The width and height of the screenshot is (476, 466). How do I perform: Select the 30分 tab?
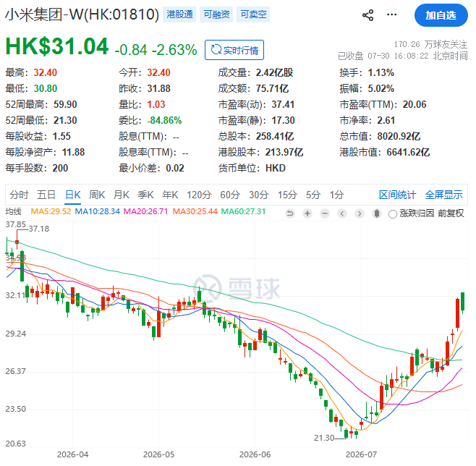click(x=259, y=195)
